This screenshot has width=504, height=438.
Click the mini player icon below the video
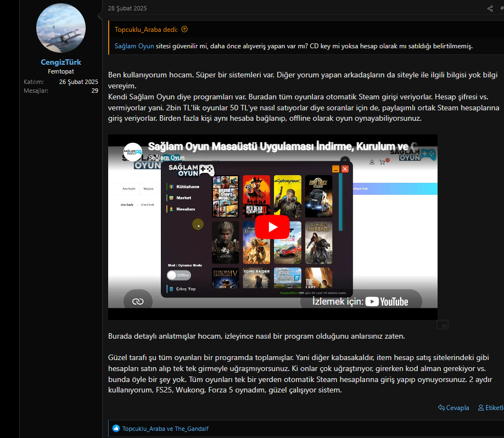coord(443,325)
